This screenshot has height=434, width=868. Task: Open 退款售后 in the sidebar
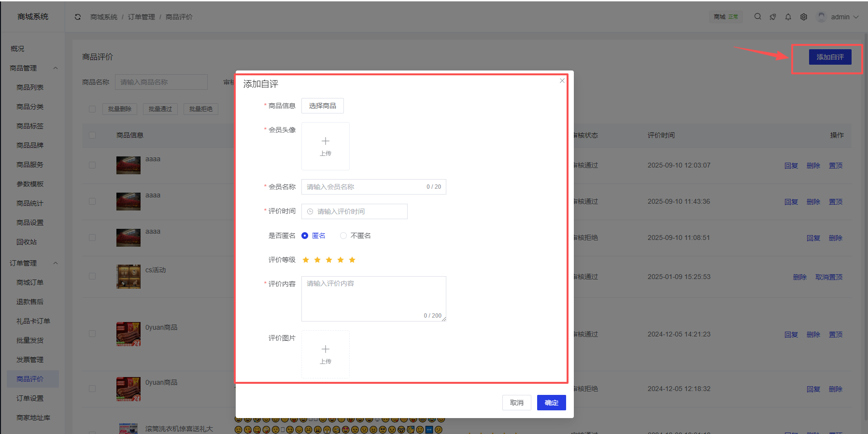pos(30,302)
